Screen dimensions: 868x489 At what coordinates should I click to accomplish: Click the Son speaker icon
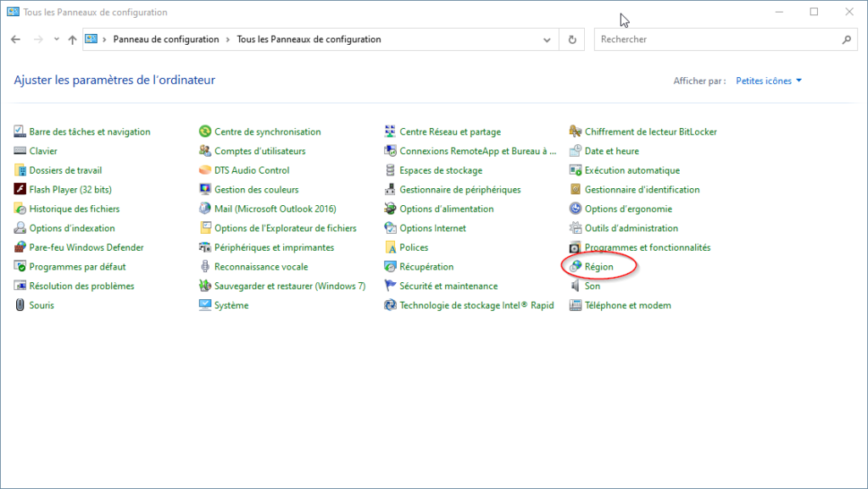click(x=576, y=286)
